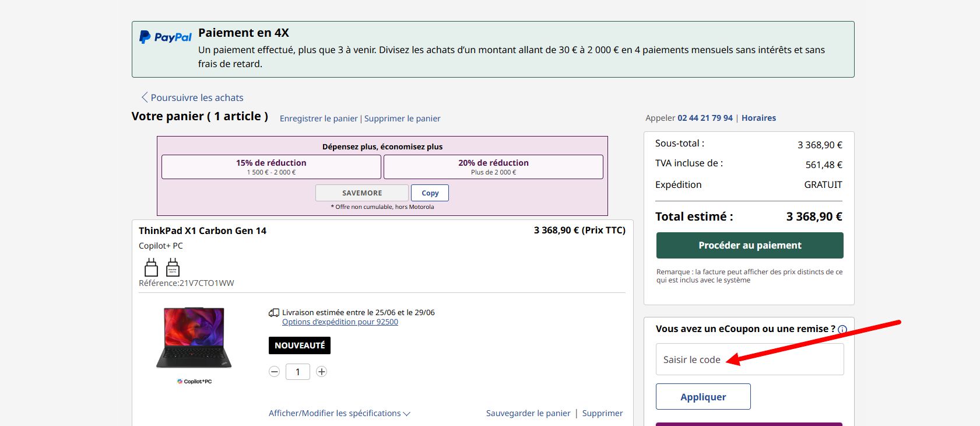Click the Paiement en 4X heading
The width and height of the screenshot is (980, 426).
[x=244, y=33]
